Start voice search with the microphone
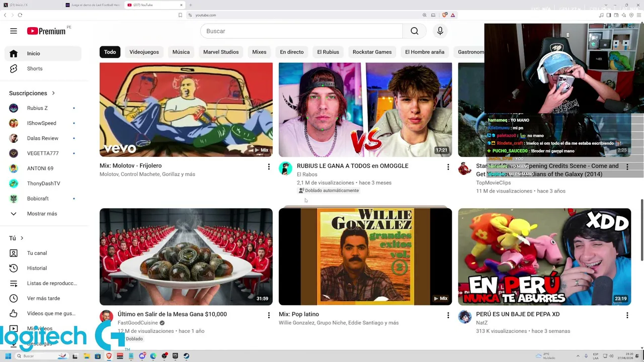Screen dimensions: 644x362 (x=440, y=31)
